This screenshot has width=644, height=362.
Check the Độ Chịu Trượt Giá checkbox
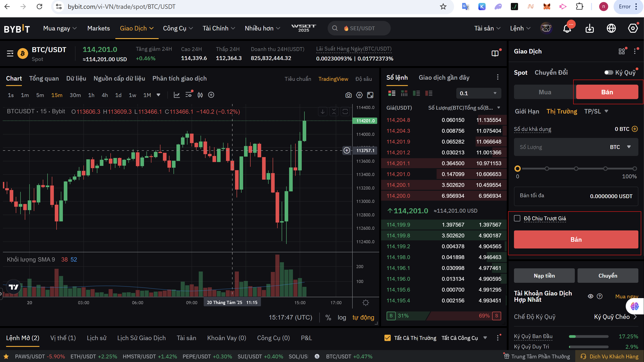(x=517, y=218)
